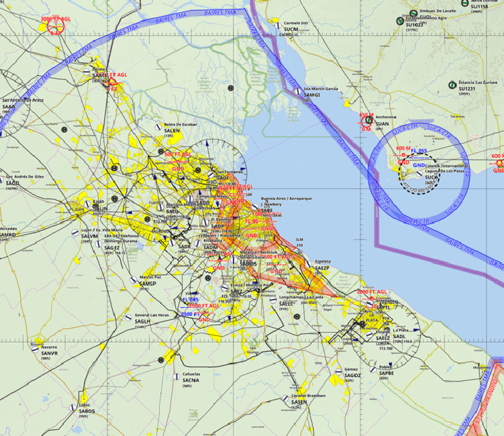Click the Poblet SAPBE airfield icon
This screenshot has height=436, width=504.
pos(373,369)
